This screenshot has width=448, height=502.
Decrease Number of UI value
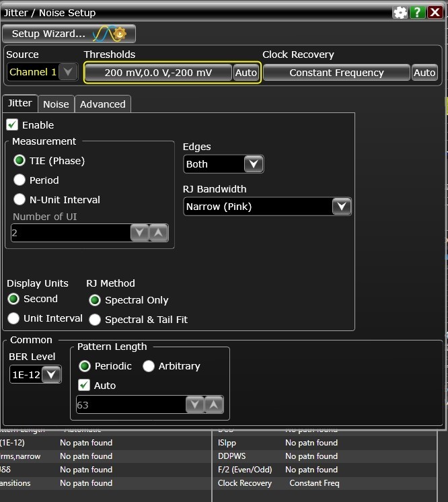pos(139,233)
